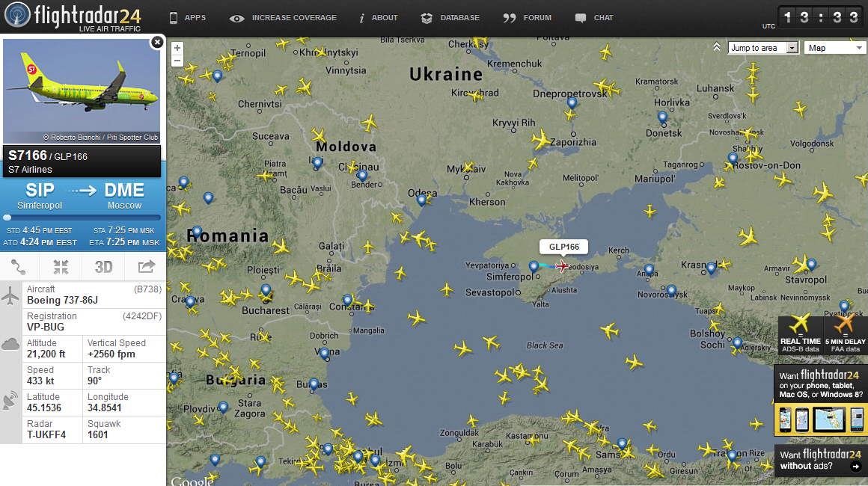
Task: Click the 1601 squawk value
Action: (x=97, y=434)
